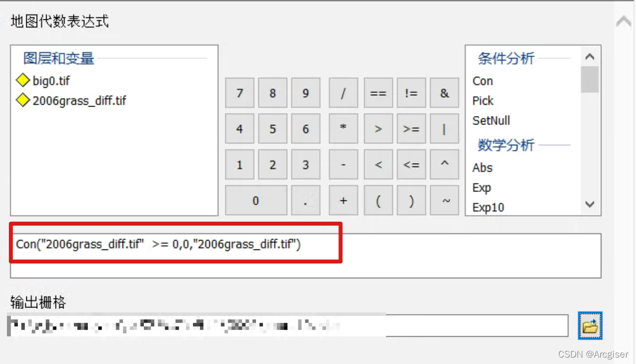
Task: Click the number 0 button
Action: (x=256, y=200)
